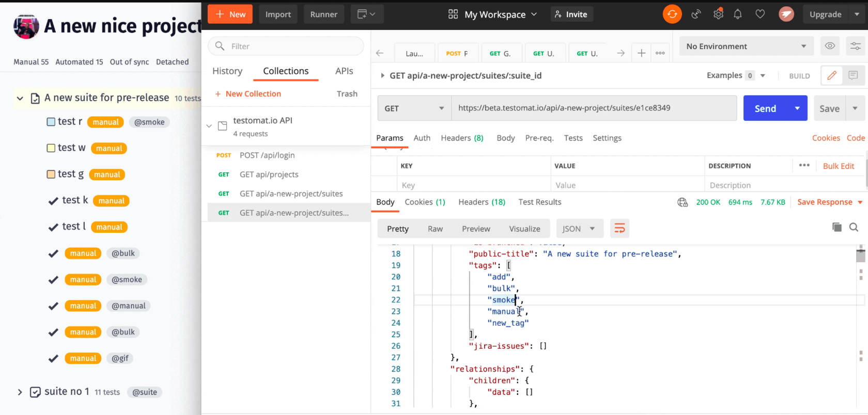Click the request URL field
868x415 pixels.
pos(594,108)
